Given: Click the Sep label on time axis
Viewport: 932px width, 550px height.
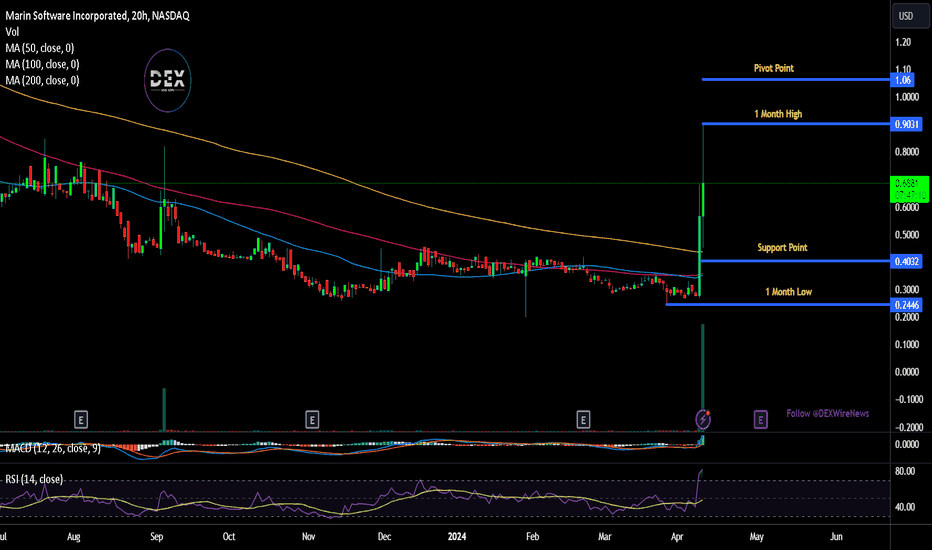Looking at the screenshot, I should click(156, 536).
